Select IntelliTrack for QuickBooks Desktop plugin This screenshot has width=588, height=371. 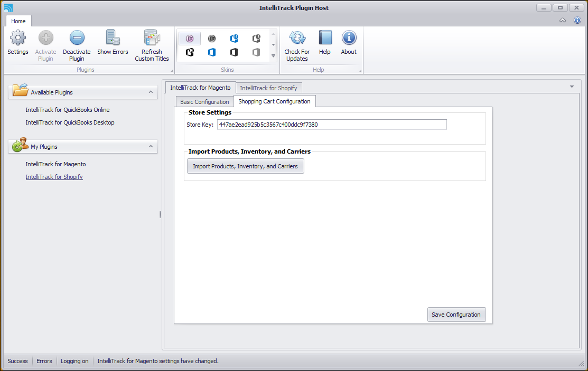[x=70, y=122]
